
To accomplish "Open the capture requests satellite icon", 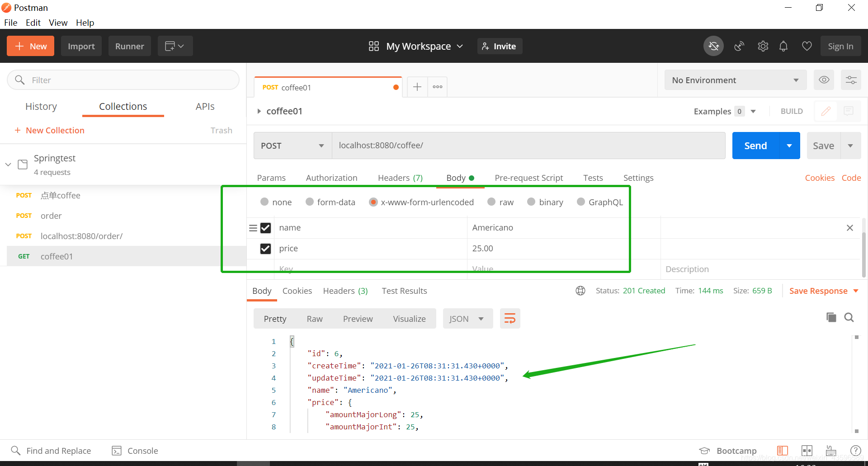I will pos(739,46).
